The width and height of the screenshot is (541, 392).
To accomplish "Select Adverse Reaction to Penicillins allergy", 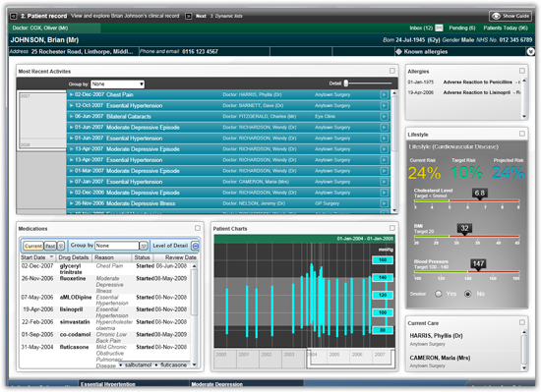I will (x=463, y=82).
